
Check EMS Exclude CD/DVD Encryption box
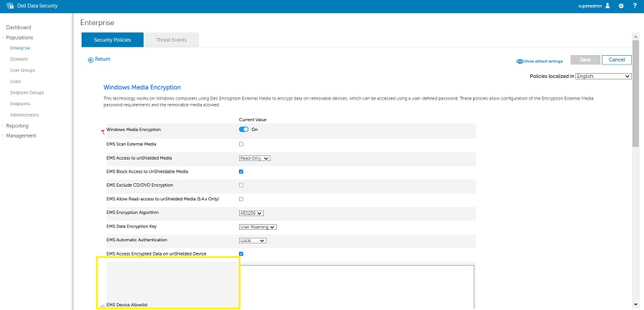(x=241, y=185)
